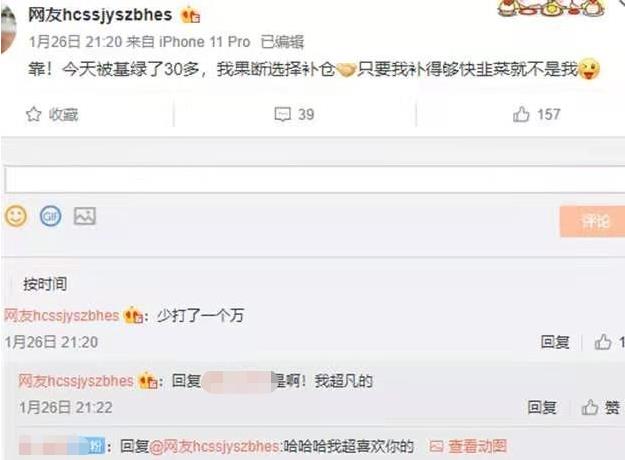Open commenter name 网友hcssjyszbhes in first comment
The width and height of the screenshot is (625, 460).
click(62, 316)
